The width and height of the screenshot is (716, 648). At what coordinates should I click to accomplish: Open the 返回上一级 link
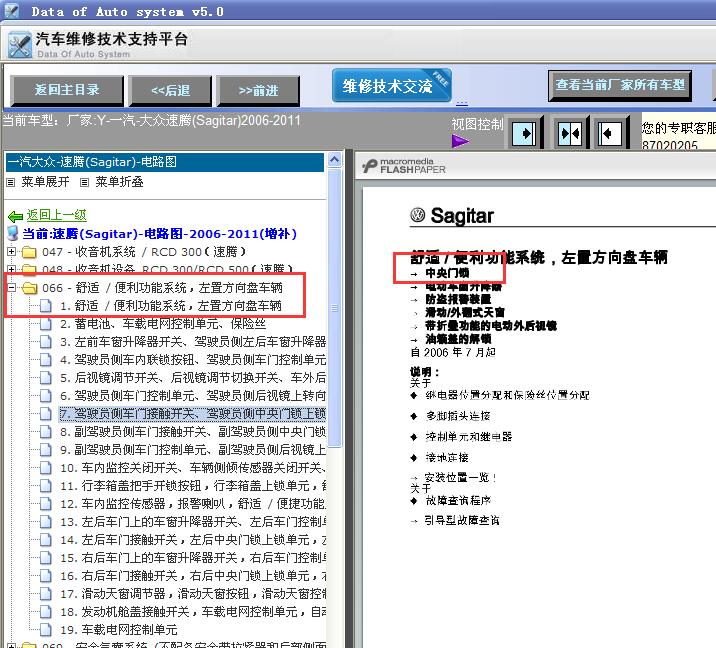click(x=56, y=215)
